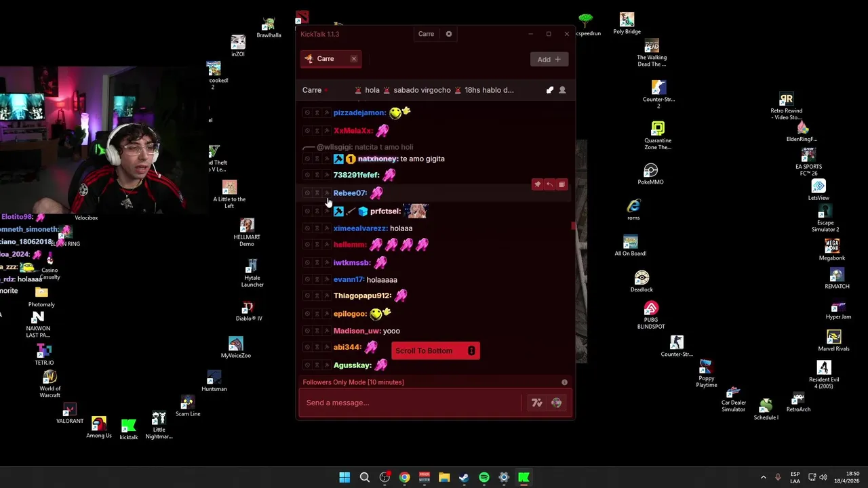Click Followers Only Mode text
Viewport: 868px width, 488px height.
point(353,382)
